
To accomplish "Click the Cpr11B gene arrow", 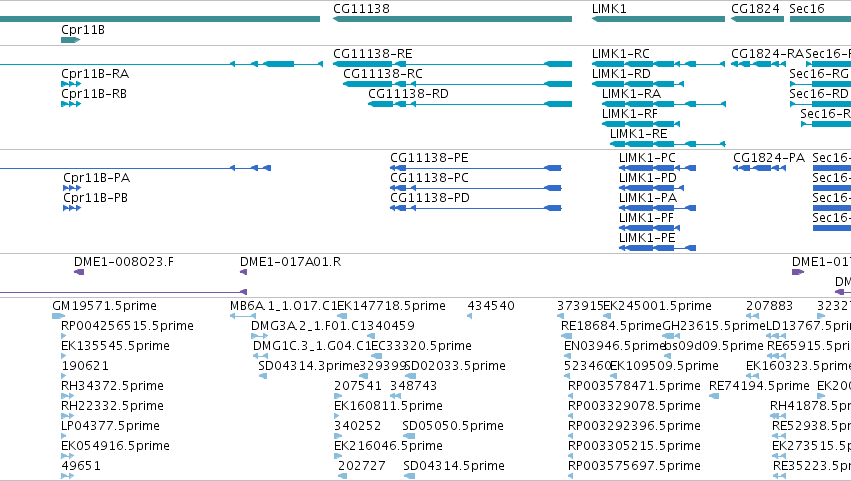I will pyautogui.click(x=71, y=40).
